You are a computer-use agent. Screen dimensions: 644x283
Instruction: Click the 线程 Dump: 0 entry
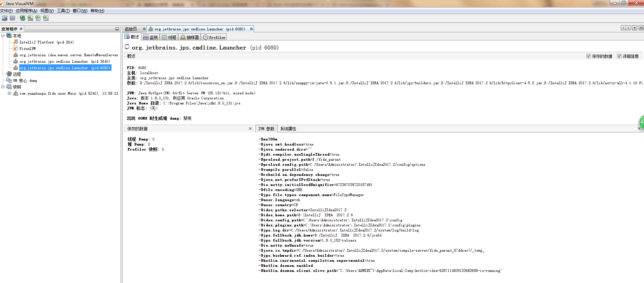click(x=141, y=139)
